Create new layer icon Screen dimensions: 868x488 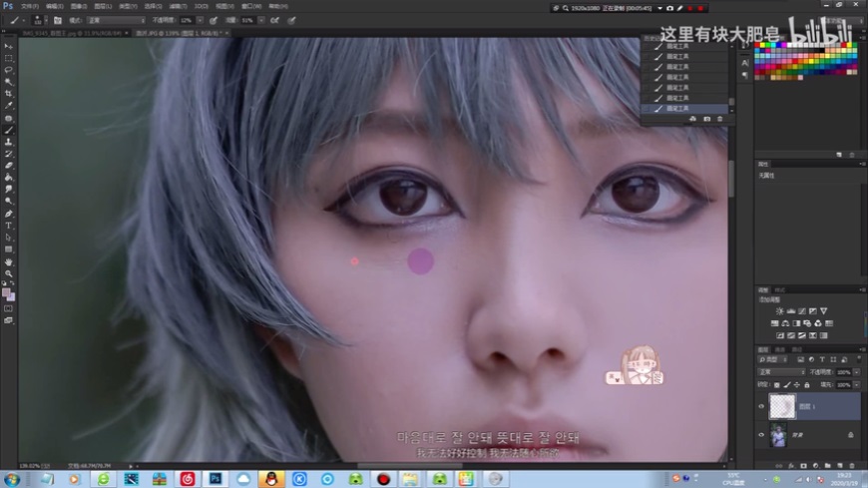839,466
